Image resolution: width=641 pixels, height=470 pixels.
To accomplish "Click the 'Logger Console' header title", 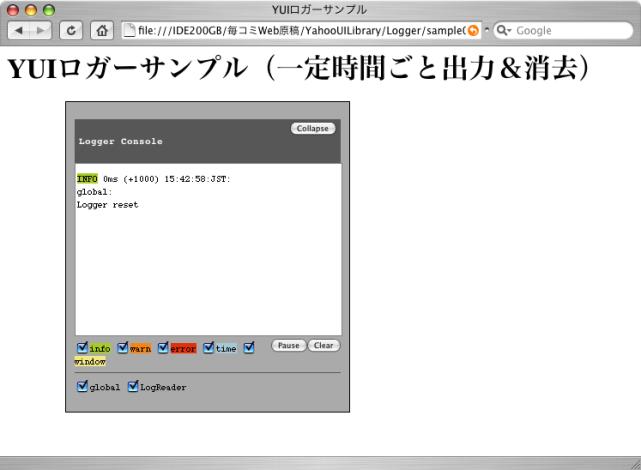I will click(121, 141).
